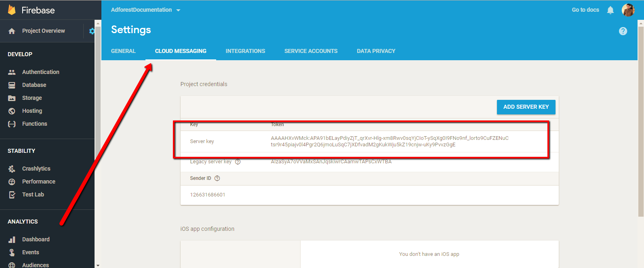This screenshot has height=268, width=644.
Task: Open the Go to docs link
Action: point(585,10)
